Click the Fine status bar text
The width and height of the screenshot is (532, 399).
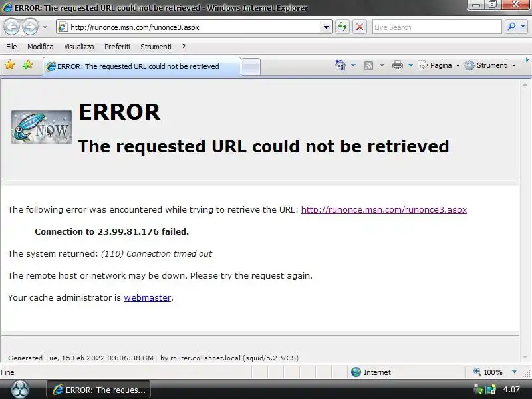[x=7, y=372]
